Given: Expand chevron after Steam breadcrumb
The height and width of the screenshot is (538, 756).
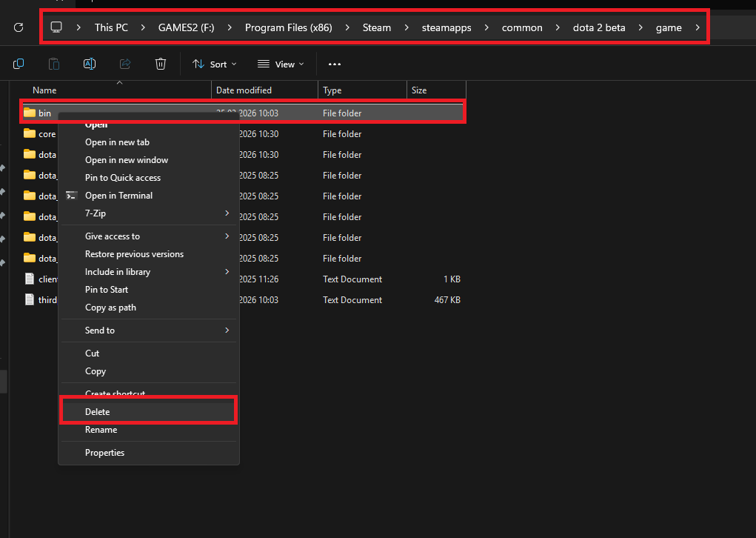Looking at the screenshot, I should point(407,27).
